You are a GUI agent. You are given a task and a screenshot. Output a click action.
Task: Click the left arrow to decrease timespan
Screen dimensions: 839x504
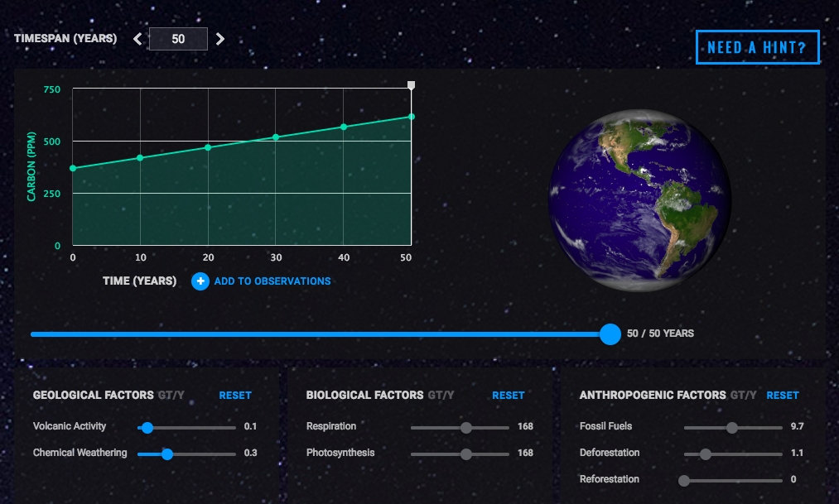coord(137,38)
